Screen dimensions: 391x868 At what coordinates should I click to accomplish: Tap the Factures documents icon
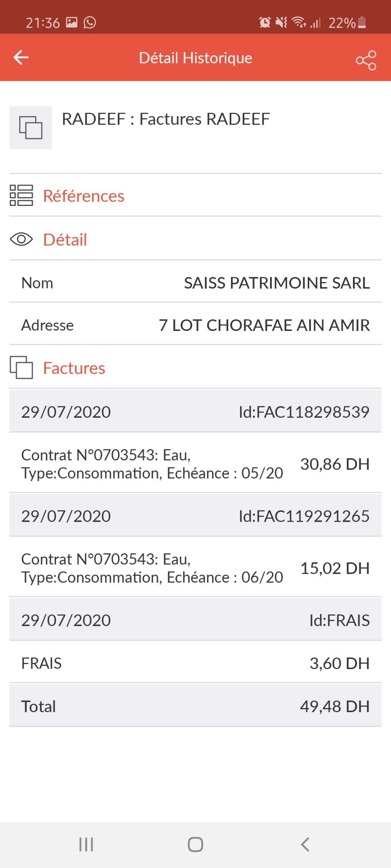(x=21, y=368)
